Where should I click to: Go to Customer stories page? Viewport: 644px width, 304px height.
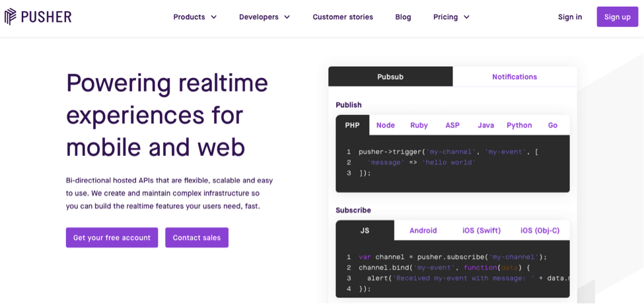(343, 17)
